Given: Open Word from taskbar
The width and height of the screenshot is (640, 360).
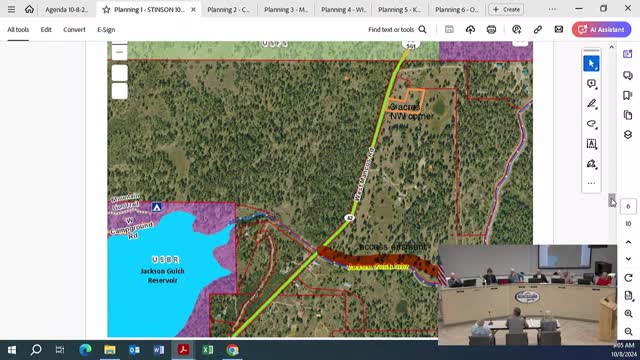Looking at the screenshot, I should pyautogui.click(x=159, y=350).
